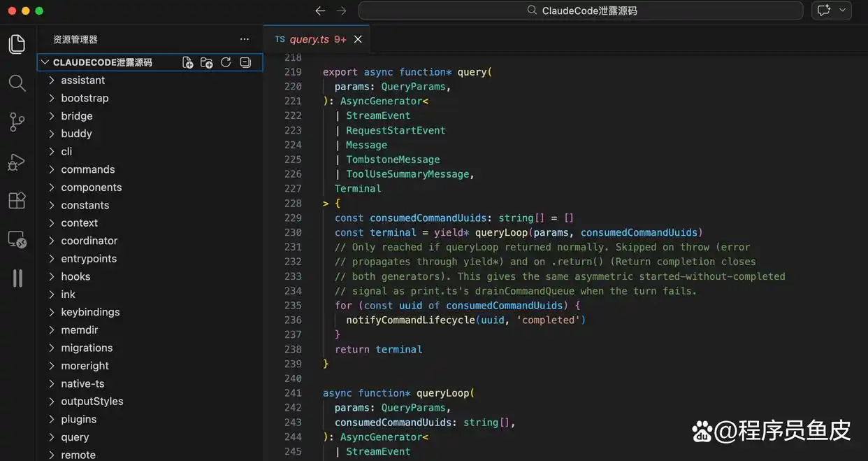868x461 pixels.
Task: Select the context folder row
Action: pos(150,223)
